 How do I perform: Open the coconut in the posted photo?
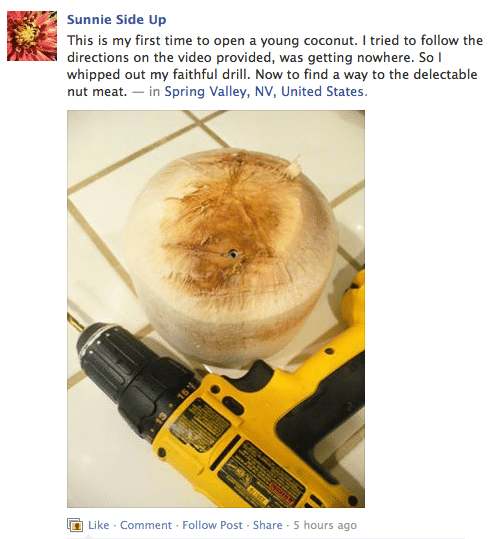click(x=231, y=258)
